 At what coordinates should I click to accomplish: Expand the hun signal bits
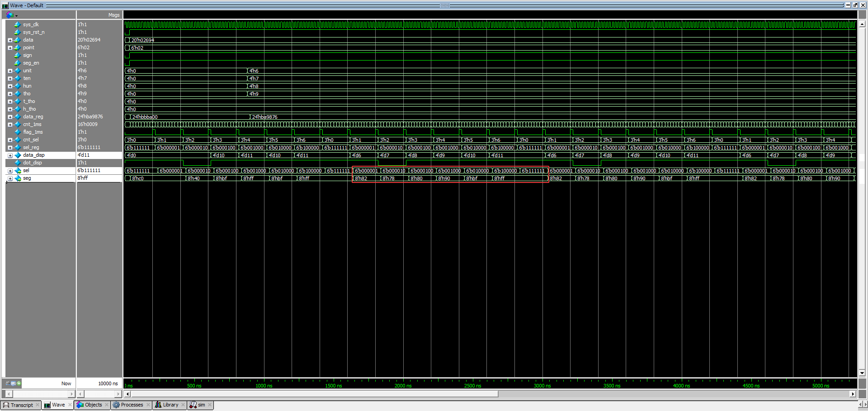10,86
